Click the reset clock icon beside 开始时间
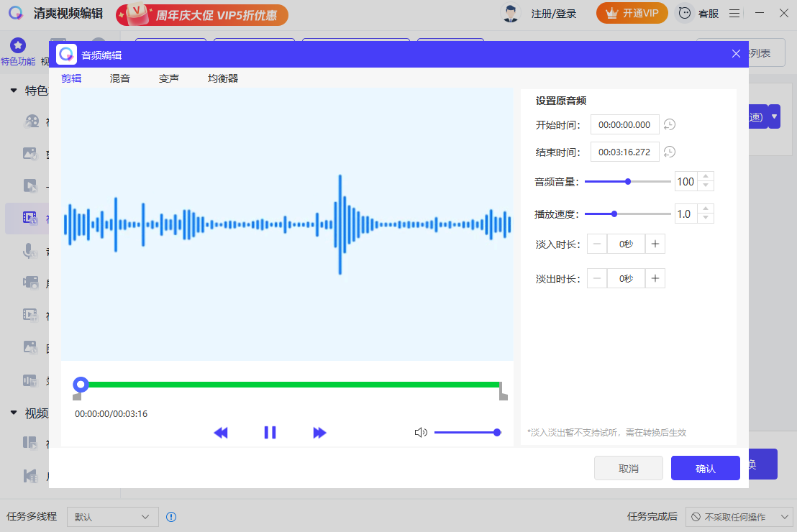Image resolution: width=797 pixels, height=532 pixels. point(669,124)
